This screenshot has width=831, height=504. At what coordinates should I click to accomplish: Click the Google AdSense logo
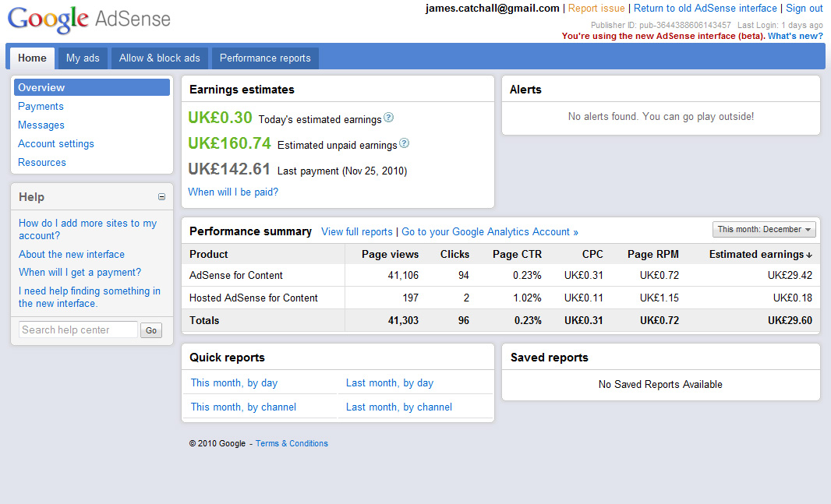point(89,19)
